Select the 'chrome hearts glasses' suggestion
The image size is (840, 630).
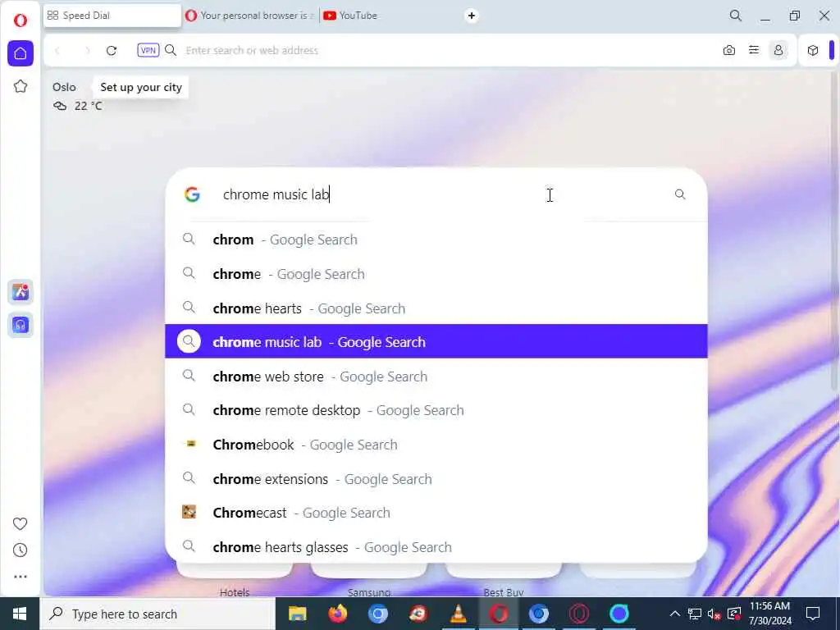coord(436,547)
